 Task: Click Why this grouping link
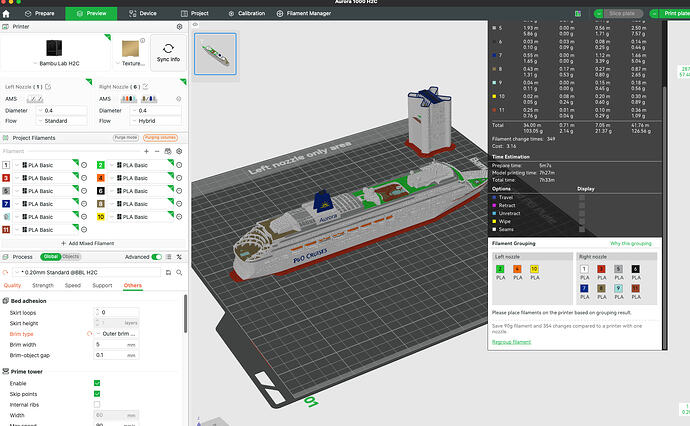631,243
